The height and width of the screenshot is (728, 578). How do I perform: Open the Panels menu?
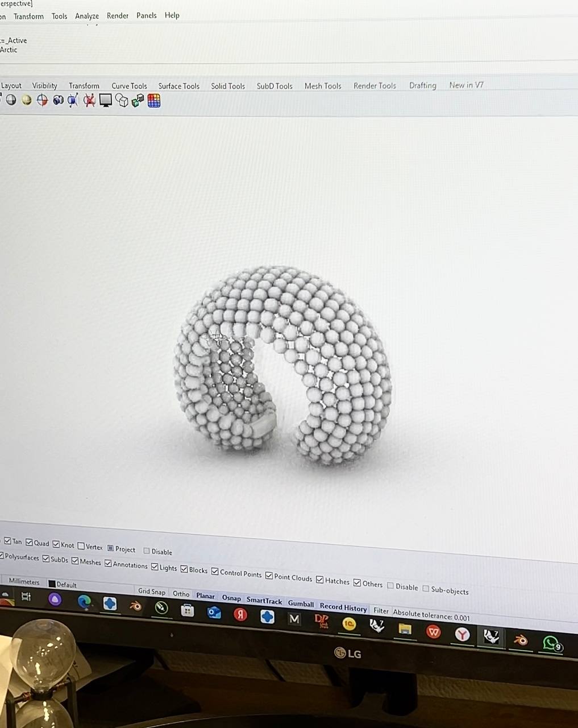147,15
